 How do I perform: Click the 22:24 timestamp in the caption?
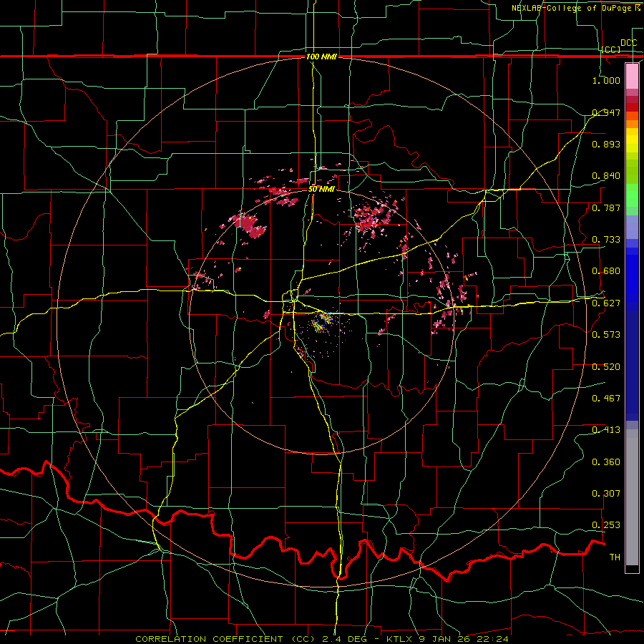495,639
